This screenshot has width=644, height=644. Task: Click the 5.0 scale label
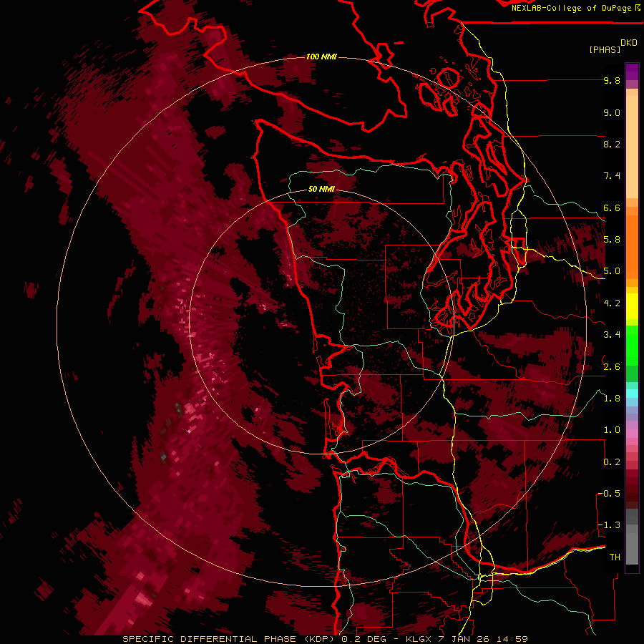pos(612,271)
